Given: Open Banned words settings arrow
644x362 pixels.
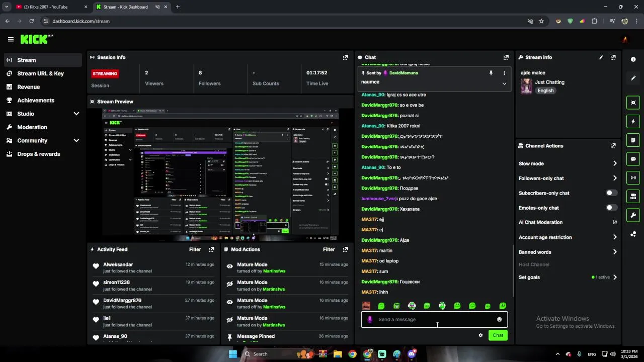Looking at the screenshot, I should (615, 252).
